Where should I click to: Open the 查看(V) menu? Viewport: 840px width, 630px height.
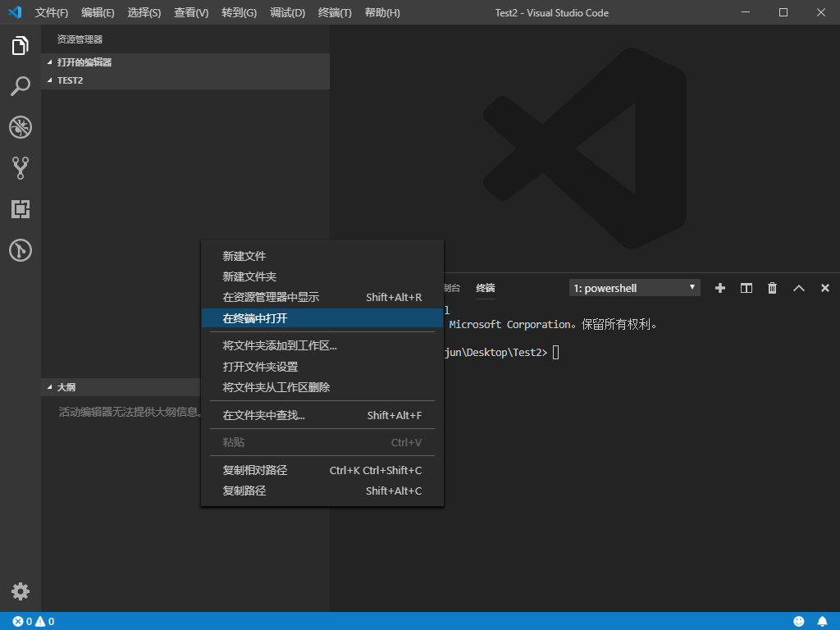click(191, 13)
